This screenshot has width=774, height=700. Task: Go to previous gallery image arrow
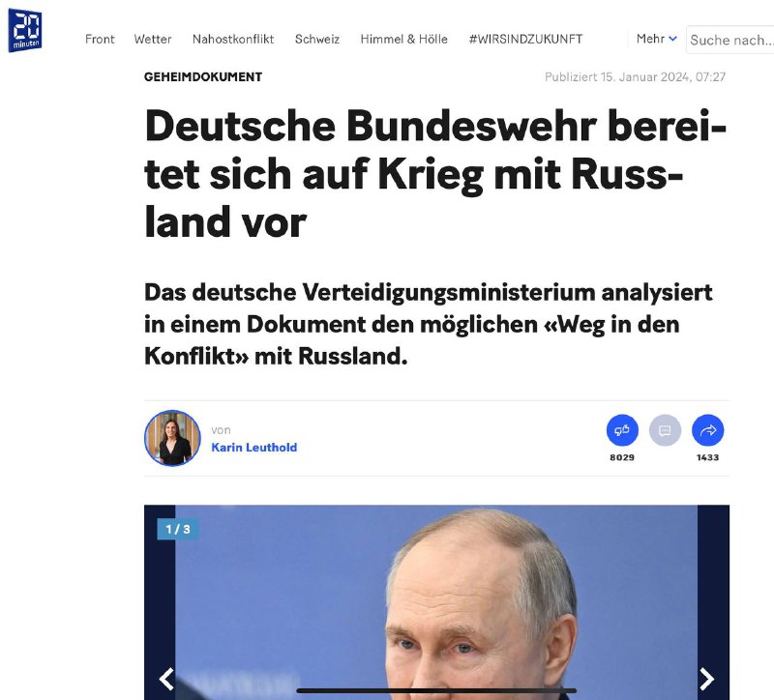point(166,679)
